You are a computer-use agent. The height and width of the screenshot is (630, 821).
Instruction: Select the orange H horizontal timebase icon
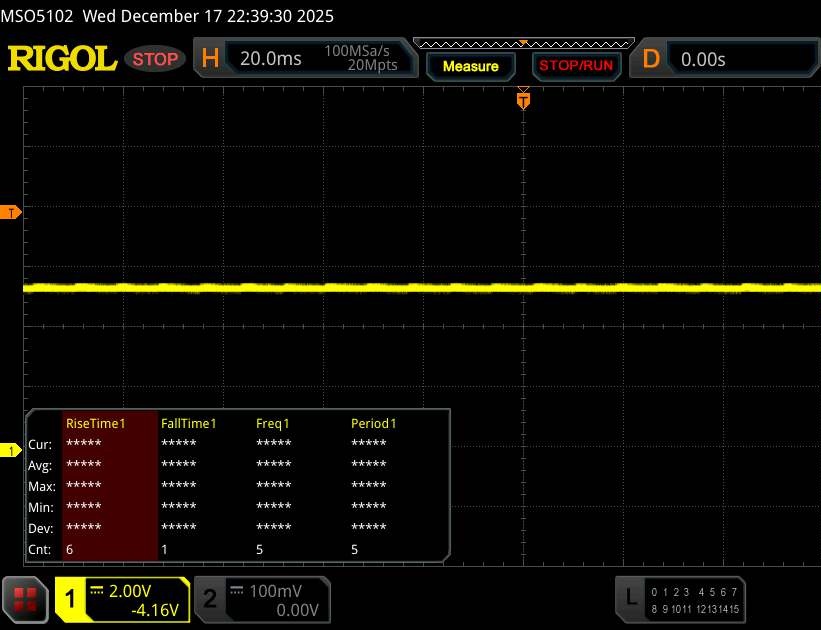click(x=210, y=59)
